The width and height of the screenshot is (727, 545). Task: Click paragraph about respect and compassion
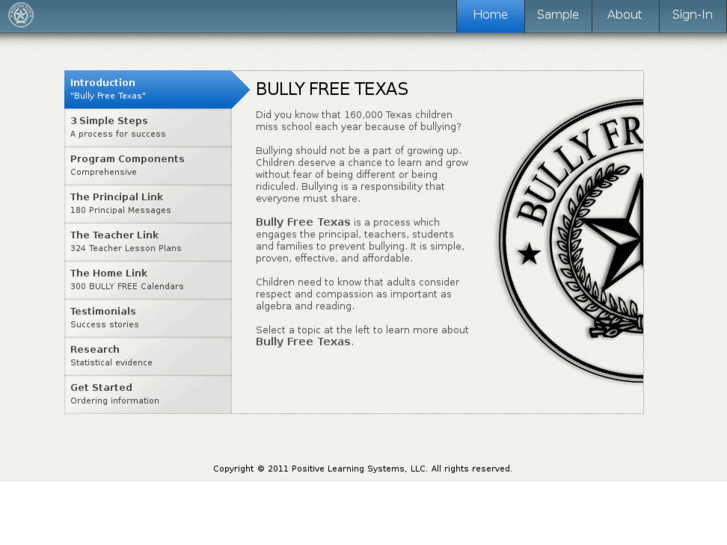tap(357, 294)
